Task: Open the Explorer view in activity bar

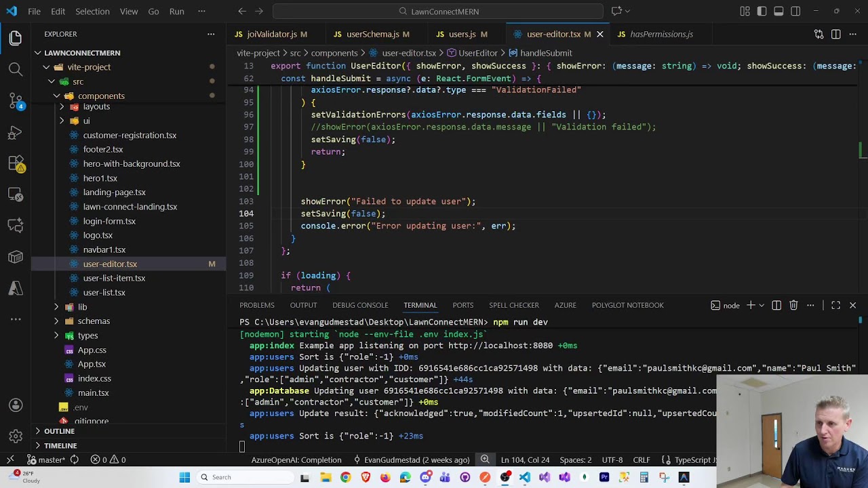Action: point(16,38)
